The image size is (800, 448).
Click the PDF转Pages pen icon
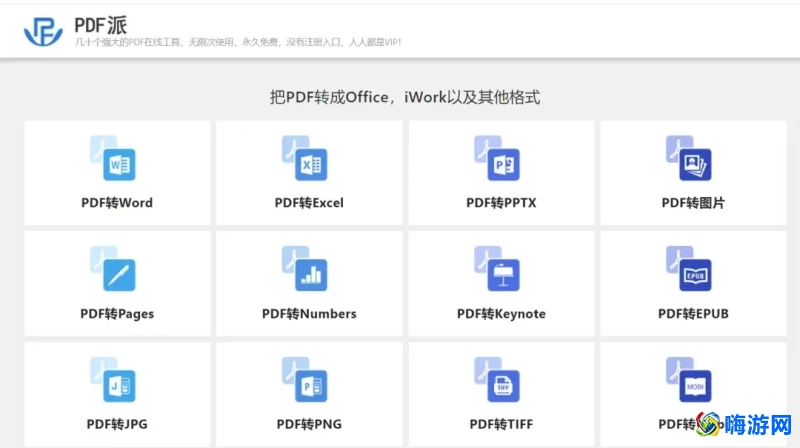coord(113,269)
